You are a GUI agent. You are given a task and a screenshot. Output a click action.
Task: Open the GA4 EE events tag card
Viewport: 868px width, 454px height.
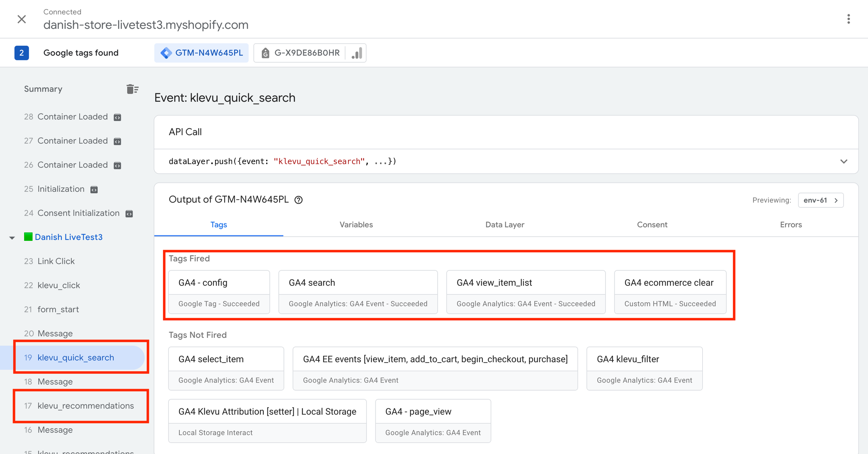435,369
